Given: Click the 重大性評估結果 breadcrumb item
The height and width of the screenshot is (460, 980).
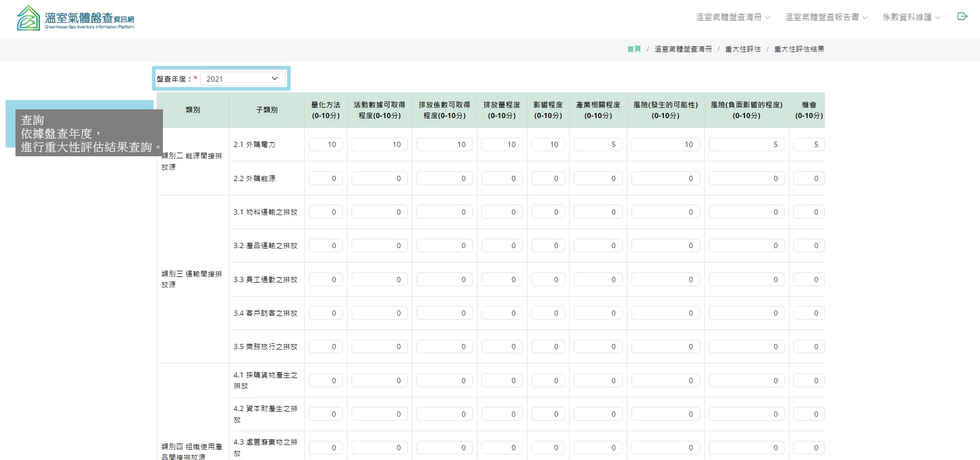Looking at the screenshot, I should tap(799, 49).
